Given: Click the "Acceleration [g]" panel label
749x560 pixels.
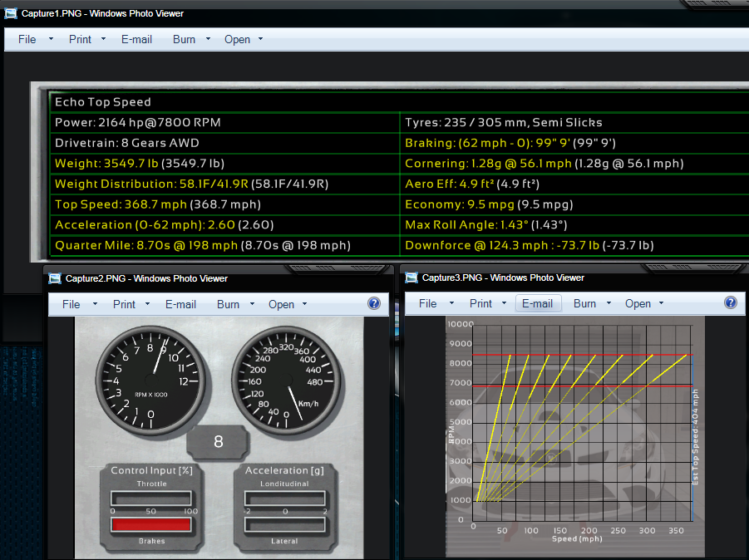Looking at the screenshot, I should point(284,470).
